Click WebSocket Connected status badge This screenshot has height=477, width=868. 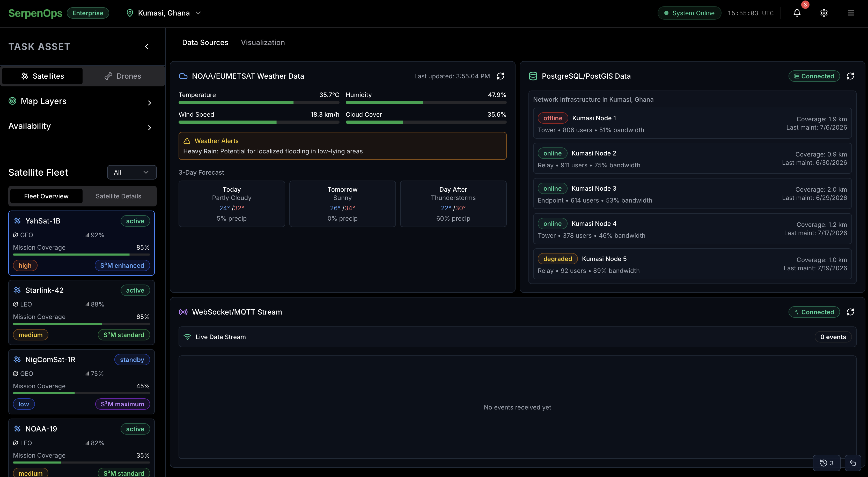[814, 312]
